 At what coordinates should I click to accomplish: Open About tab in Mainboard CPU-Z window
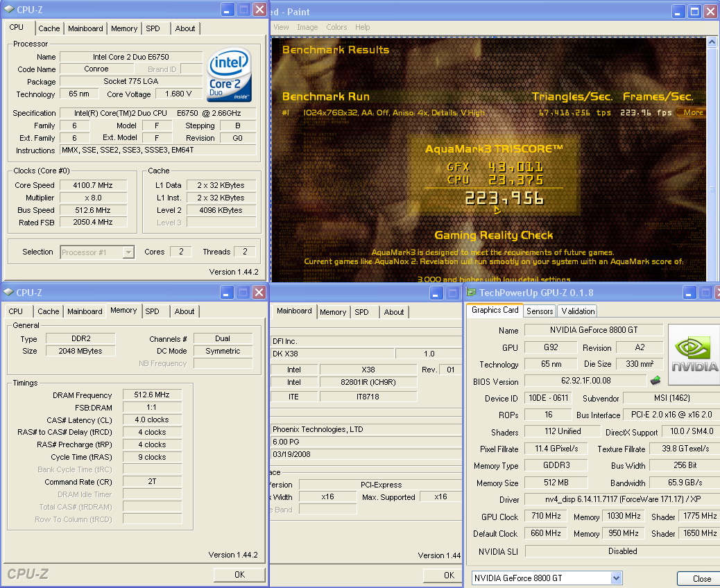[x=394, y=312]
